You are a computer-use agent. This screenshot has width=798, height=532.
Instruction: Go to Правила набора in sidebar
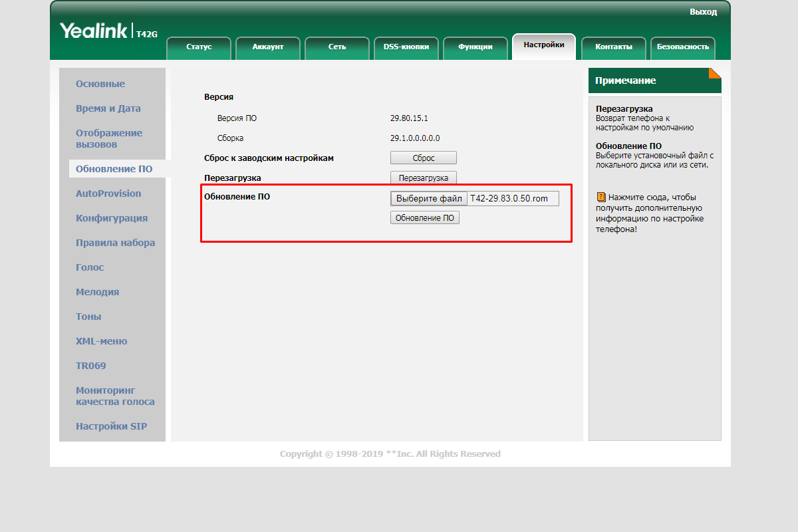(115, 243)
